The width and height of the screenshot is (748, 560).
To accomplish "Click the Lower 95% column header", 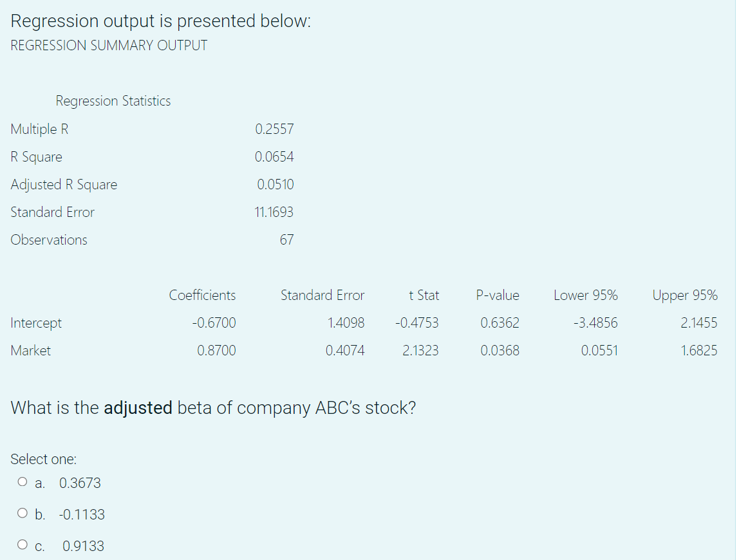I will pos(585,295).
